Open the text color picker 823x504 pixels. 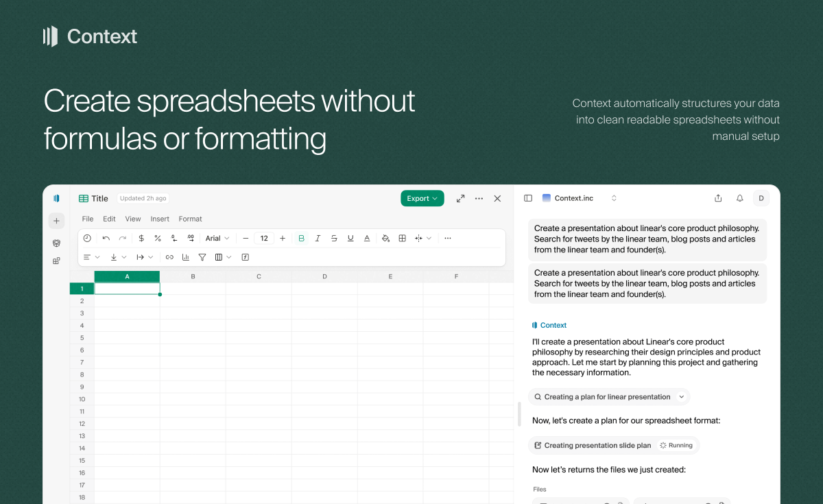(367, 238)
